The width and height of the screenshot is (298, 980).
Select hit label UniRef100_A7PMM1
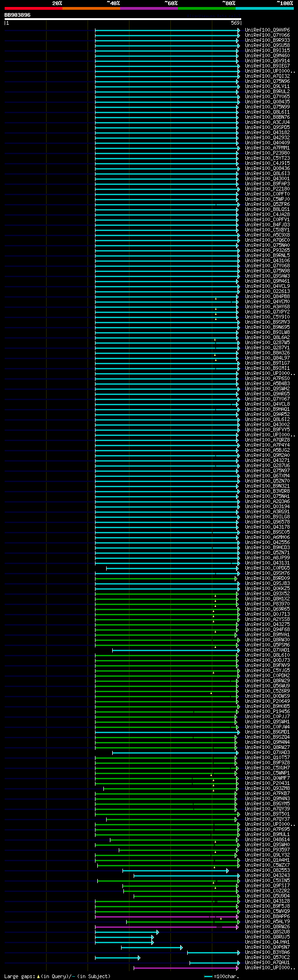click(x=267, y=148)
